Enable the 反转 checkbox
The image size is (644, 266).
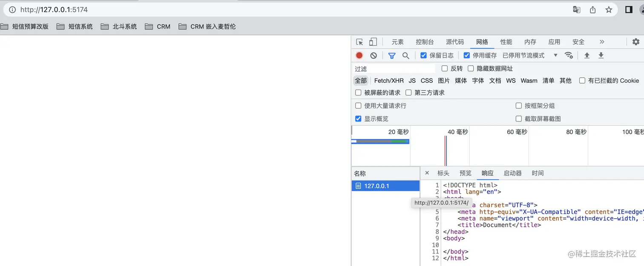pyautogui.click(x=445, y=68)
